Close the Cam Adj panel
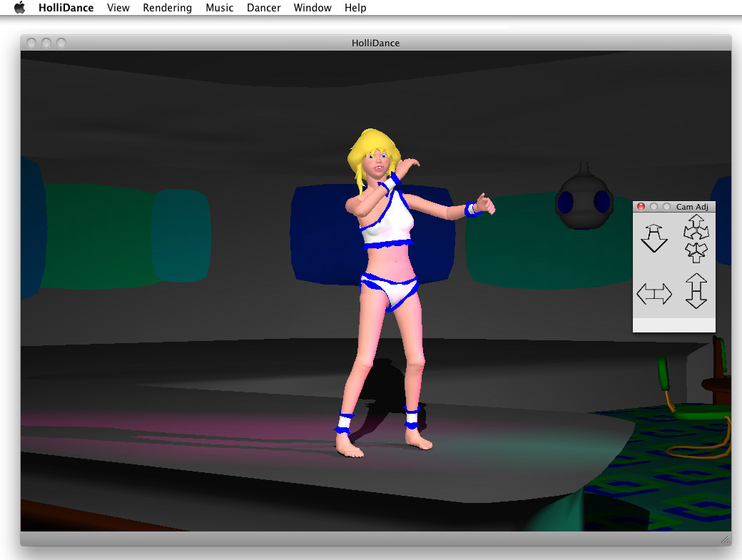Screen dimensions: 742x560 [x=641, y=207]
